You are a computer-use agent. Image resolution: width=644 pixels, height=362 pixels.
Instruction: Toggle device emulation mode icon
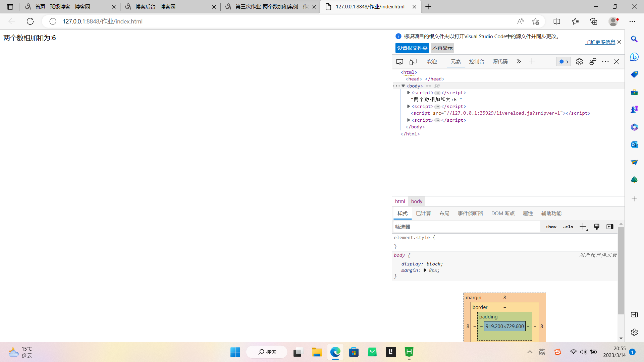coord(413,62)
